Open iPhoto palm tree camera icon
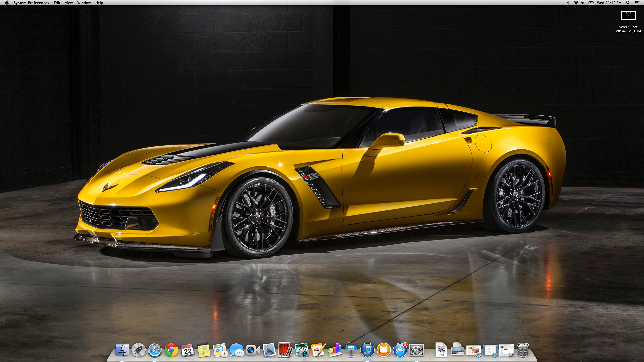Image resolution: width=644 pixels, height=362 pixels. [302, 350]
